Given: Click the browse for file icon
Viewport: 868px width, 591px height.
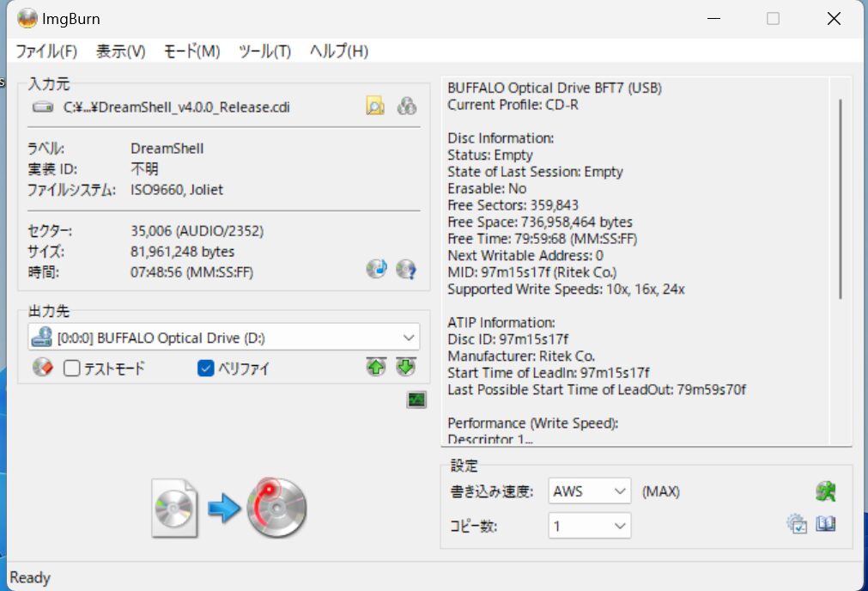Looking at the screenshot, I should coord(375,106).
